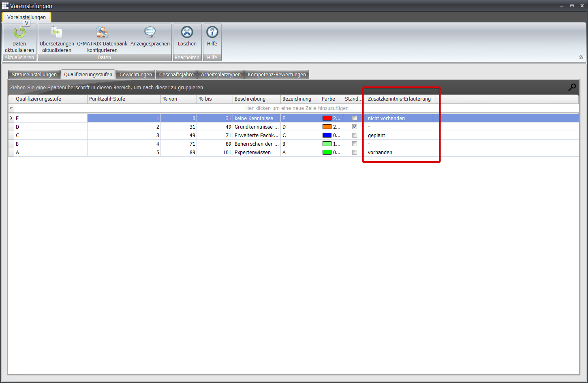Click the new row field to add an entry
The height and width of the screenshot is (383, 588).
tap(296, 108)
